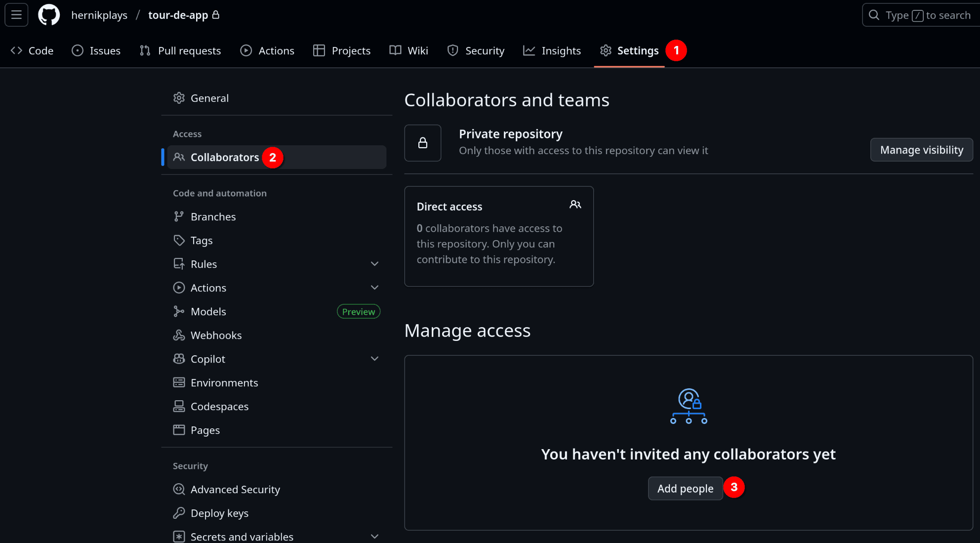Open the hamburger navigation menu
980x543 pixels.
click(16, 15)
